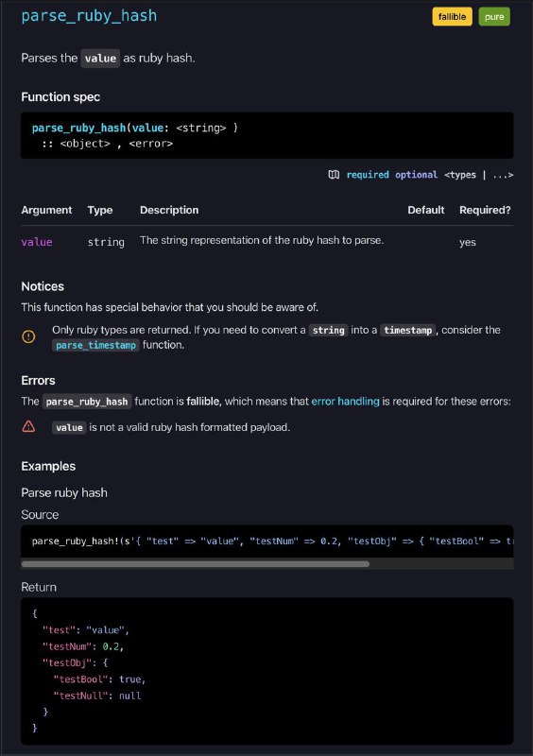Click the Return JSON output block
The height and width of the screenshot is (756, 533).
click(267, 671)
